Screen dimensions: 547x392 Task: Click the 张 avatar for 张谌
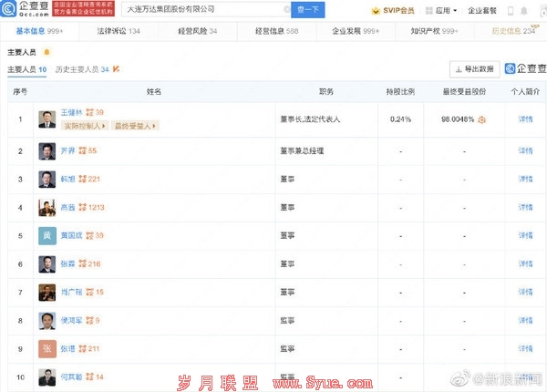pyautogui.click(x=47, y=349)
